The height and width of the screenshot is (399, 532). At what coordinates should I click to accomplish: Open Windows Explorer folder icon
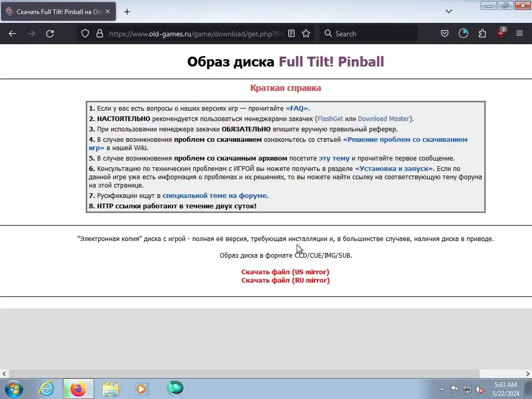(111, 389)
